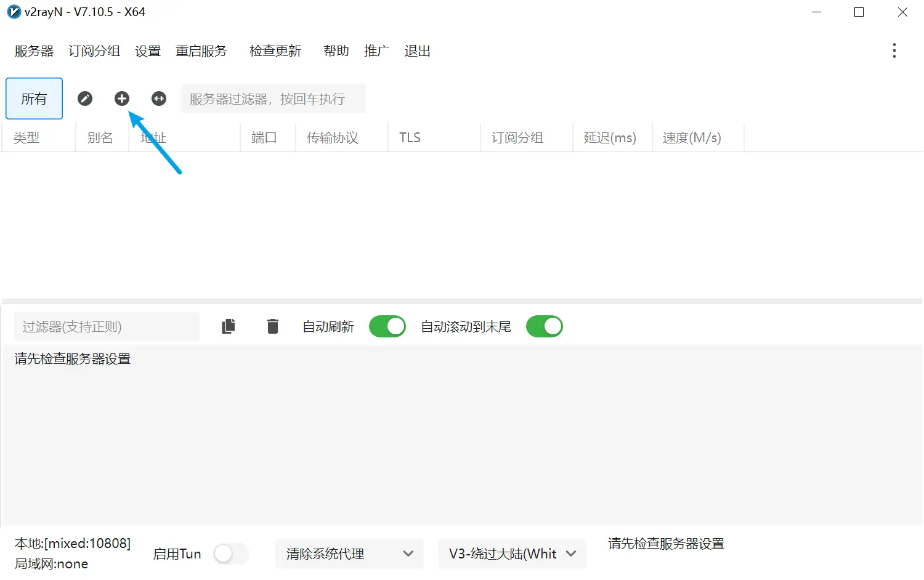Click the v2rayN app logo in title bar
The width and height of the screenshot is (924, 580).
(14, 12)
